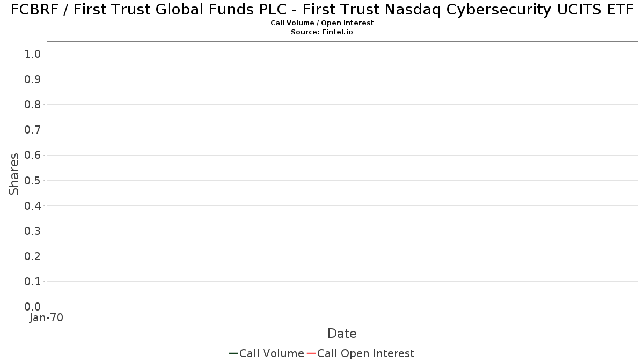Click the 0.0 y-axis tick label

point(33,307)
